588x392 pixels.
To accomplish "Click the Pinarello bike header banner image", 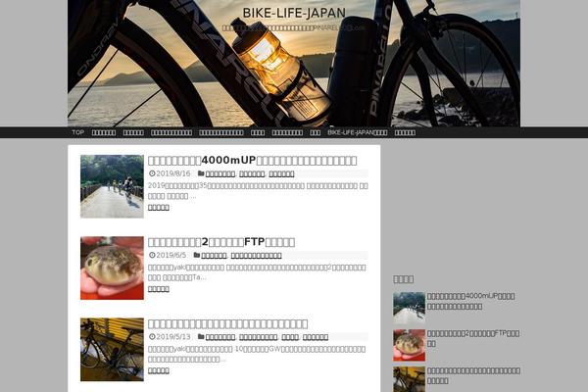I will coord(294,64).
